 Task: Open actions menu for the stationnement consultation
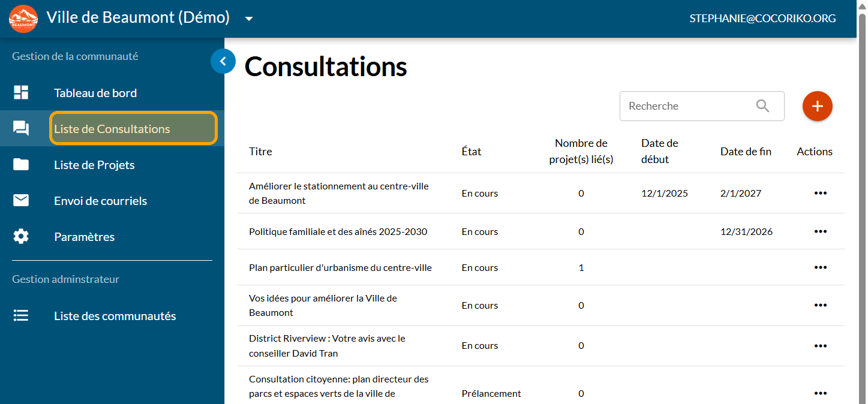[x=820, y=193]
